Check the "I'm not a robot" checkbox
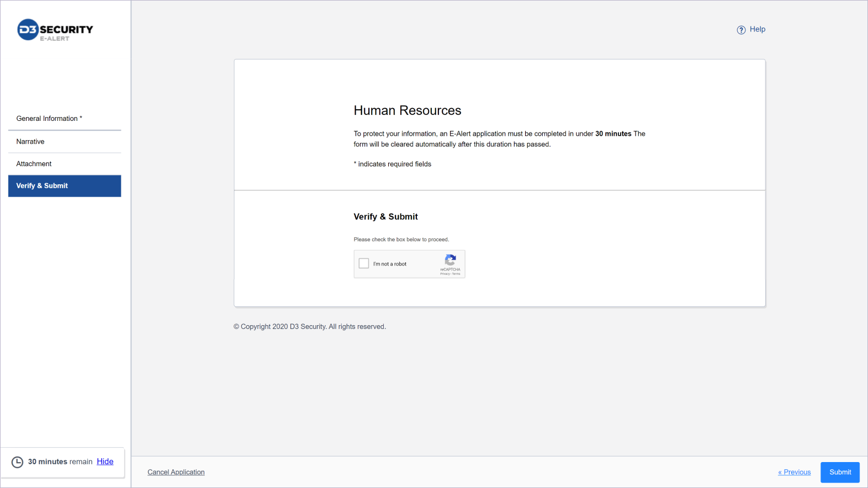Image resolution: width=868 pixels, height=488 pixels. [364, 264]
